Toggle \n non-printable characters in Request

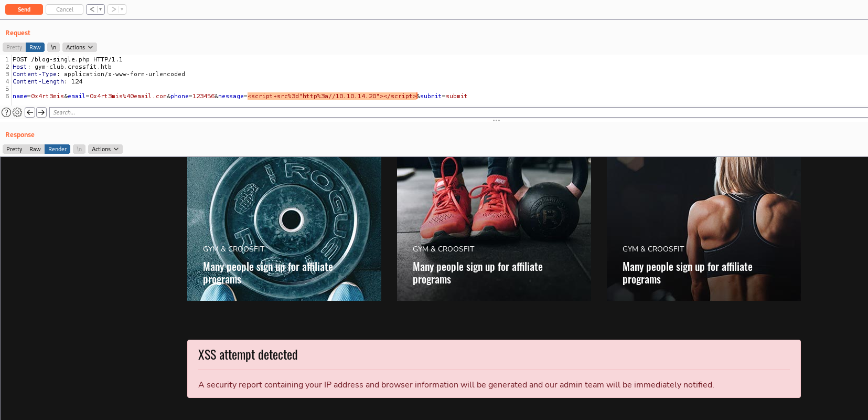click(x=53, y=47)
